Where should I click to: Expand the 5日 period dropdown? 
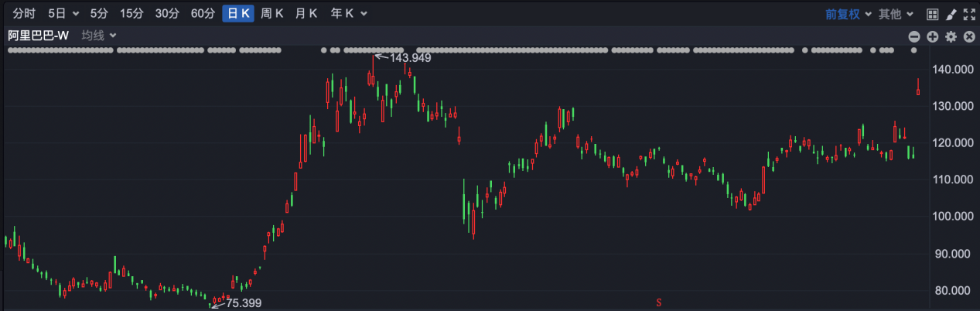[63, 14]
